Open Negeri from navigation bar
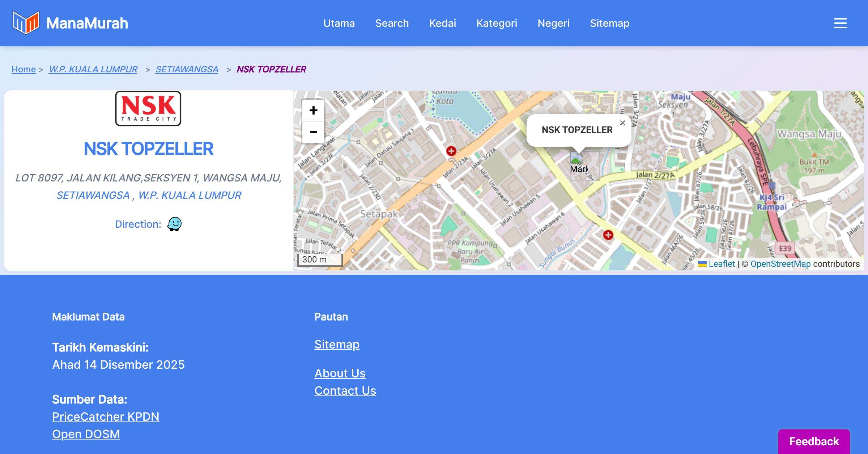The height and width of the screenshot is (454, 868). [x=553, y=23]
